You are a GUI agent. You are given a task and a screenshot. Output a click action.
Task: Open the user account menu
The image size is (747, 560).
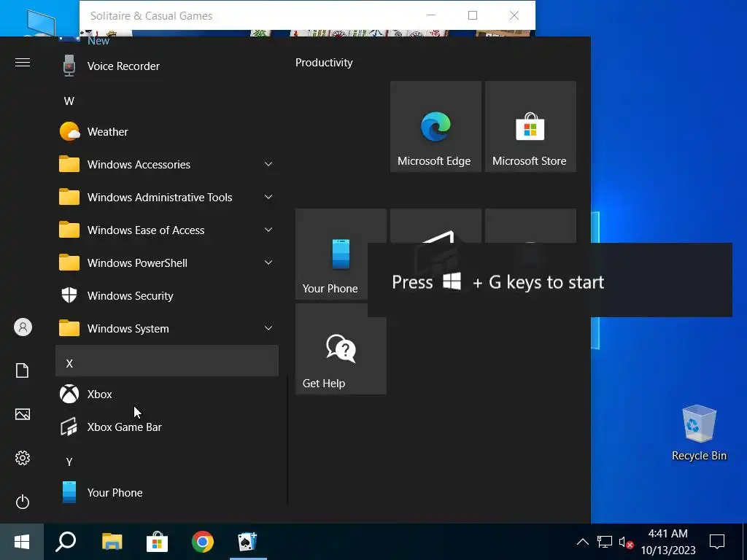[23, 327]
